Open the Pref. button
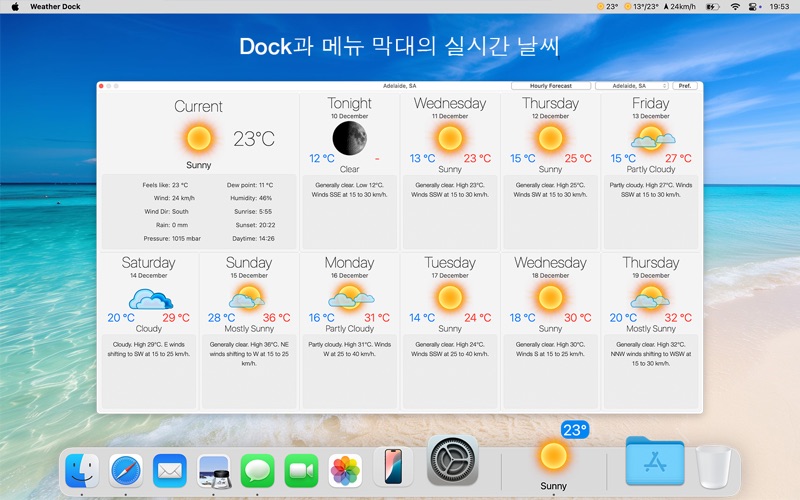This screenshot has height=500, width=800. click(x=685, y=86)
